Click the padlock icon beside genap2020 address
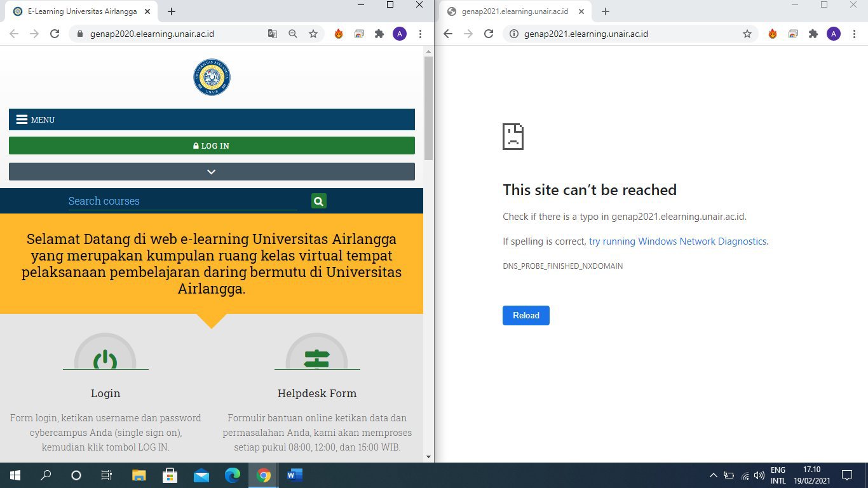 click(79, 34)
